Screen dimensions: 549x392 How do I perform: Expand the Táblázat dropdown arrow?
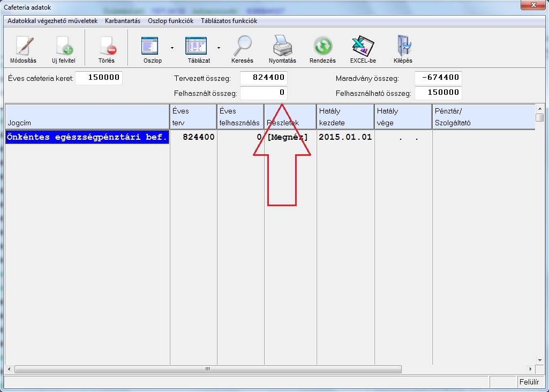point(219,48)
